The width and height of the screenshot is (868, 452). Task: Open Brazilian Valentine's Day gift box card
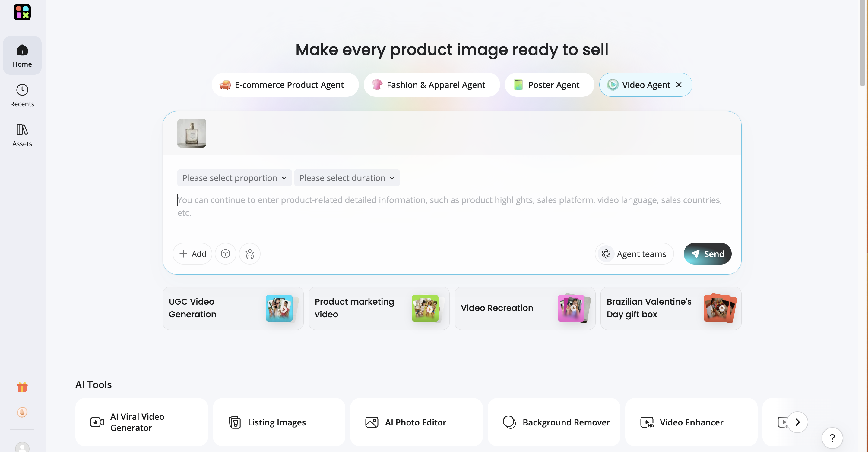670,308
